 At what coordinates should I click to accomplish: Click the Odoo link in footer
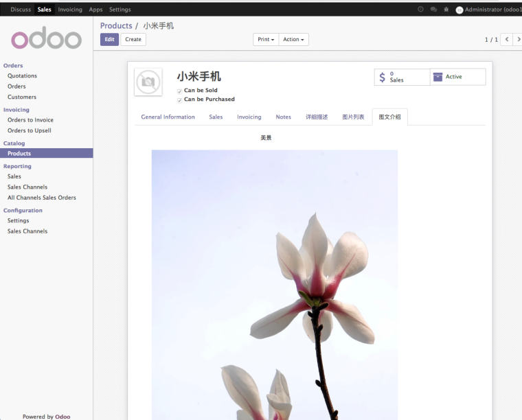(63, 417)
